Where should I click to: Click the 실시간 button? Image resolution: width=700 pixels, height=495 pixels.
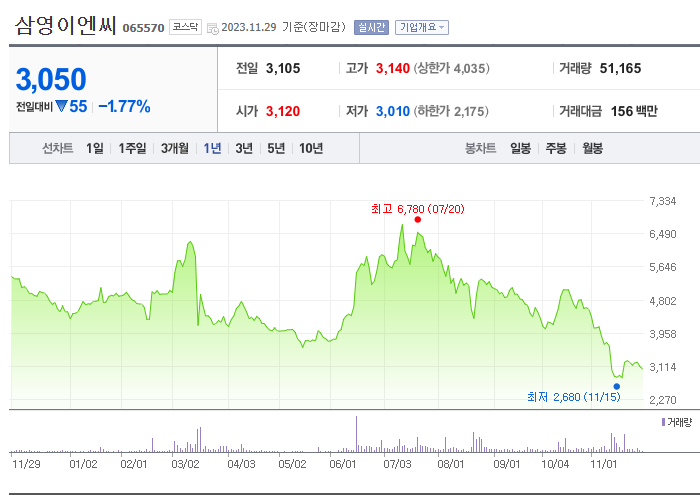tap(371, 28)
